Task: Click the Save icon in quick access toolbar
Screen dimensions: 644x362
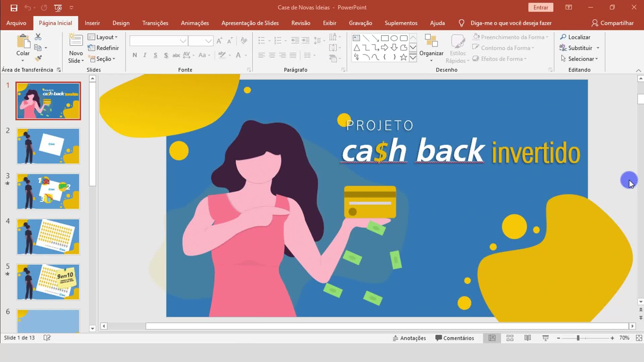Action: (14, 7)
